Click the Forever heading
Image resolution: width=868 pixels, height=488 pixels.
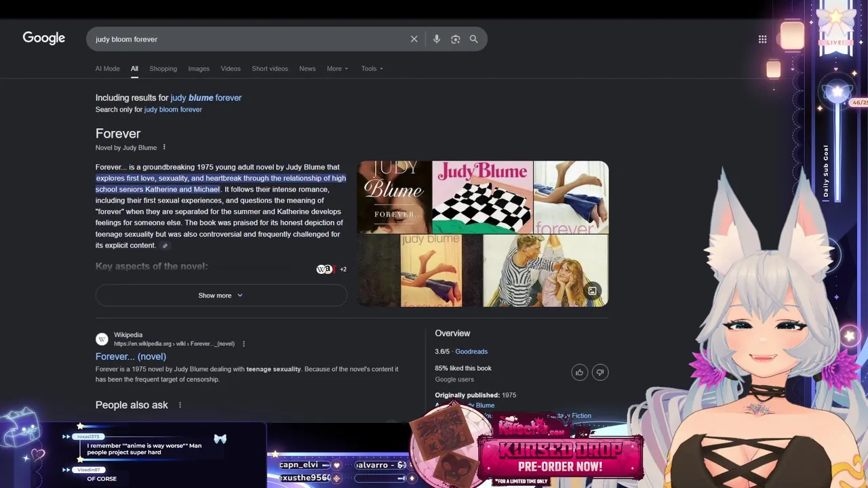118,134
